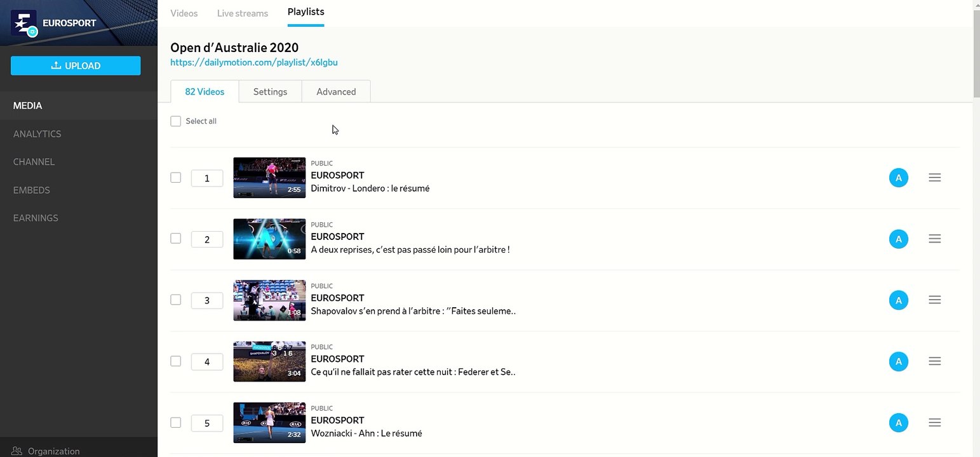
Task: Click the position number field showing 2
Action: tap(207, 239)
